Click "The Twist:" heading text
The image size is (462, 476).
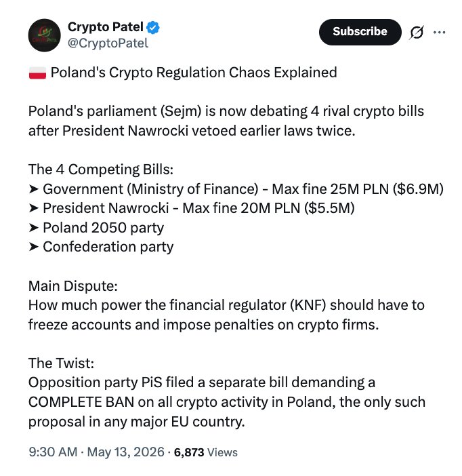pyautogui.click(x=61, y=363)
